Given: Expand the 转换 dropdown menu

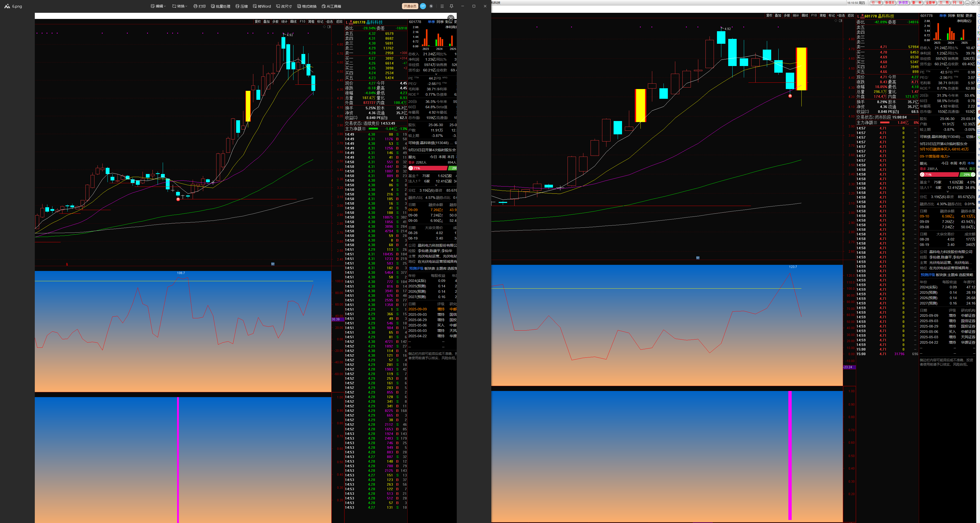Looking at the screenshot, I should pos(180,6).
